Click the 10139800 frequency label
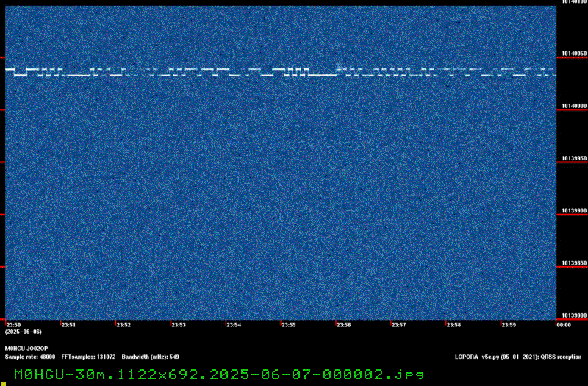 coord(574,315)
